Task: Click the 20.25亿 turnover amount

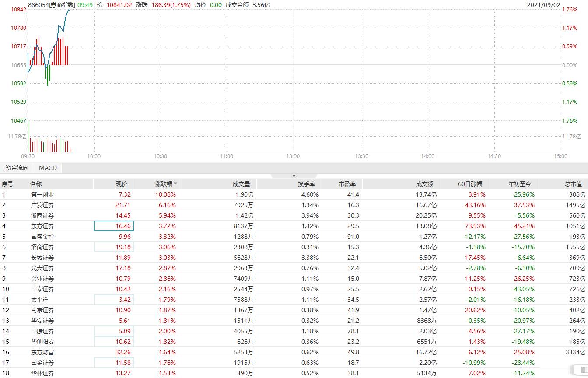Action: 426,215
